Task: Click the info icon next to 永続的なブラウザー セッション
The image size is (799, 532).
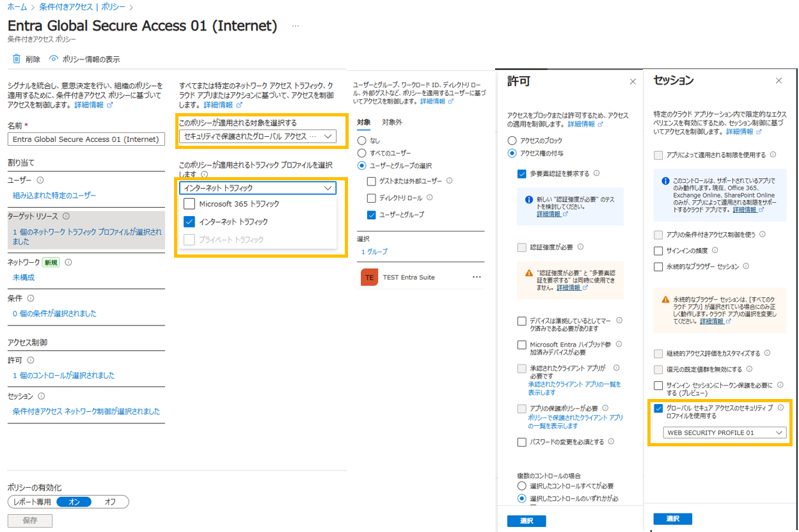Action: (746, 266)
